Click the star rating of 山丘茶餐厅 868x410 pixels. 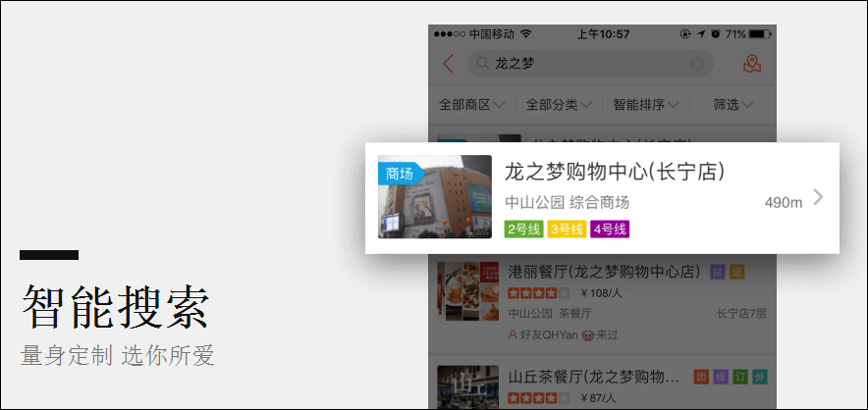(538, 398)
